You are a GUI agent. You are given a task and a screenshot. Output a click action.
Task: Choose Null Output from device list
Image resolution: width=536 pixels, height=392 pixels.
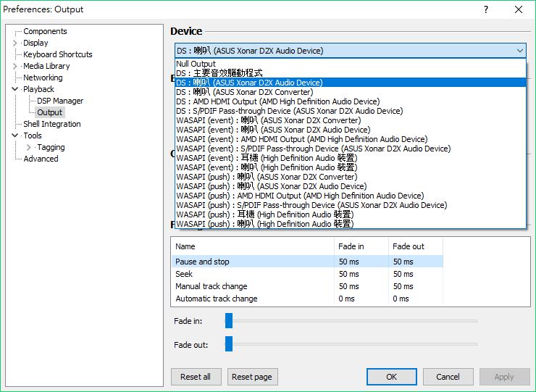(351, 64)
